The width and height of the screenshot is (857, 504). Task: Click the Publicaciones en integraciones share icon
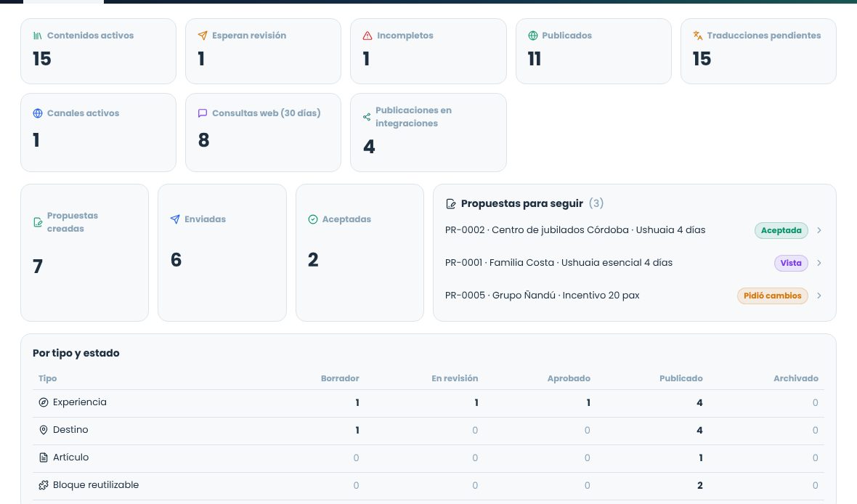[x=367, y=117]
